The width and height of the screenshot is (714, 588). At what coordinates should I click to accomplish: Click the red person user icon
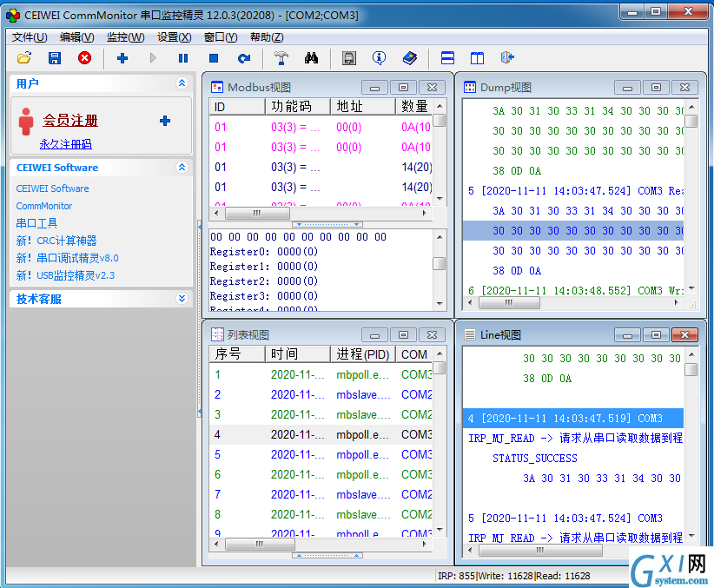point(26,122)
